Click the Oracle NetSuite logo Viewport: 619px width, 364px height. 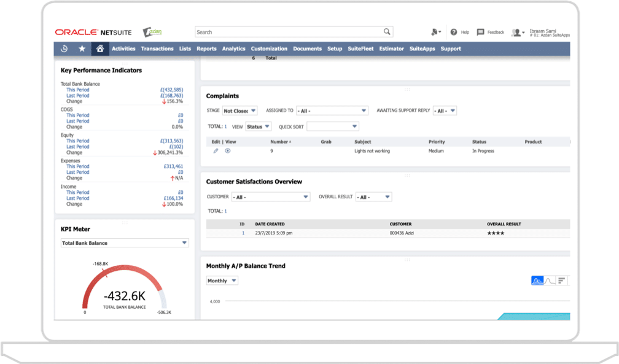click(x=93, y=33)
